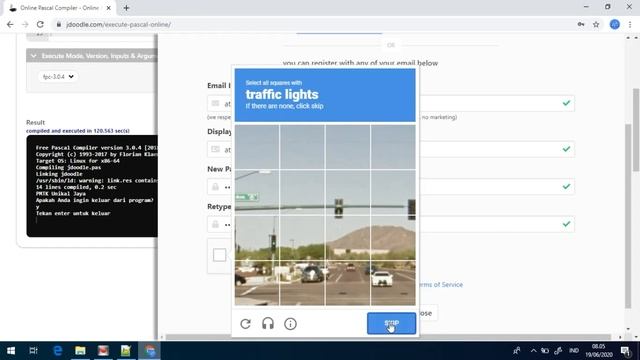Close the Online Pascal Compiler tab
Viewport: 640px width, 360px height.
pos(109,8)
